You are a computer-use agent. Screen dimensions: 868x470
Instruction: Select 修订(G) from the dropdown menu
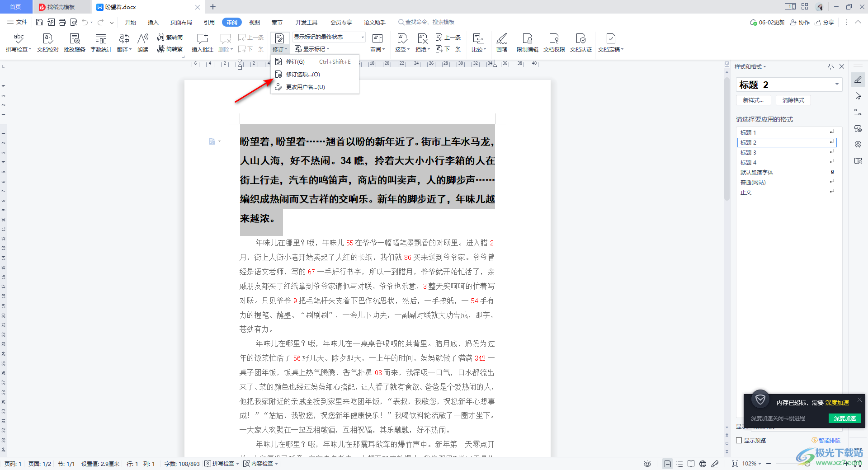[315, 62]
